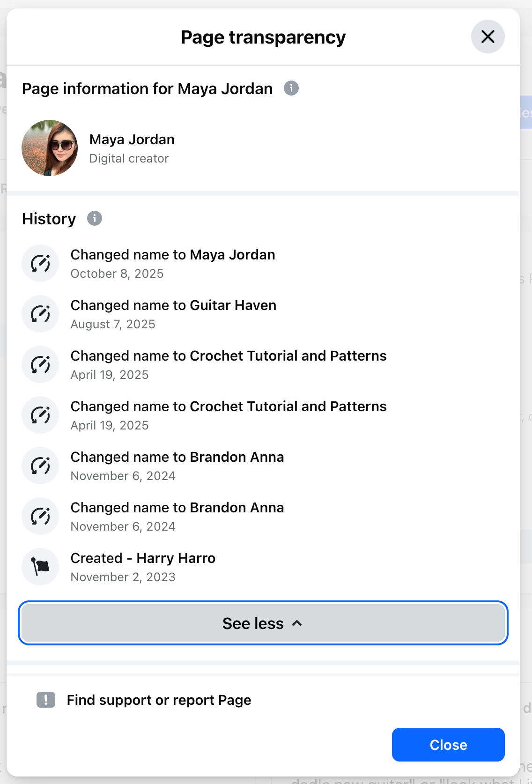Click the History info icon
Image resolution: width=532 pixels, height=784 pixels.
coord(94,218)
